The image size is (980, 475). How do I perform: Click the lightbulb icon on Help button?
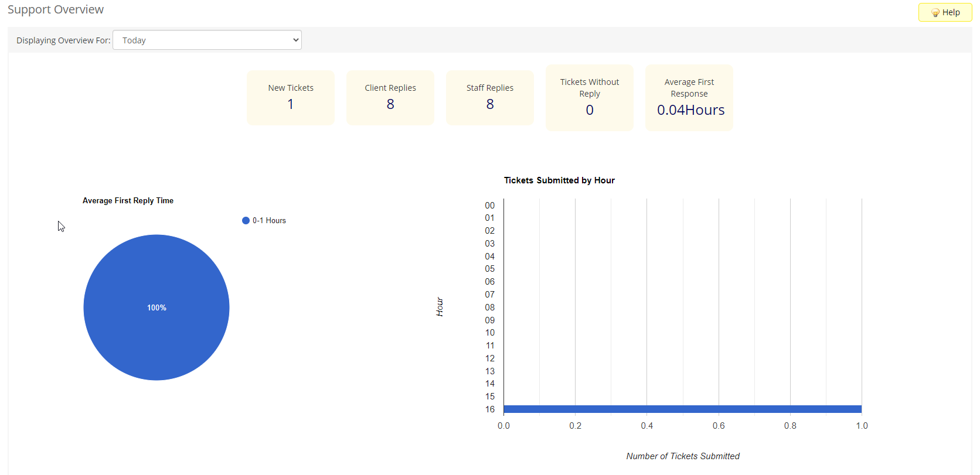[935, 13]
